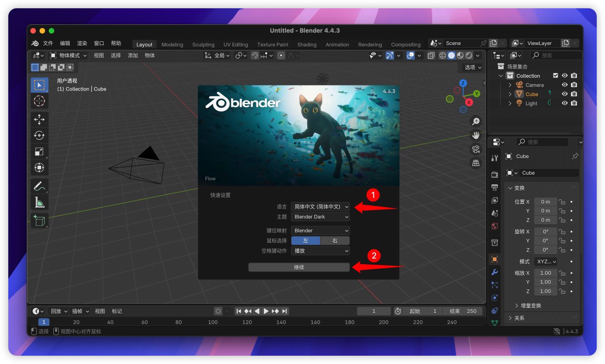Hide the Cube object in outliner
Image resolution: width=605 pixels, height=364 pixels.
(x=565, y=94)
